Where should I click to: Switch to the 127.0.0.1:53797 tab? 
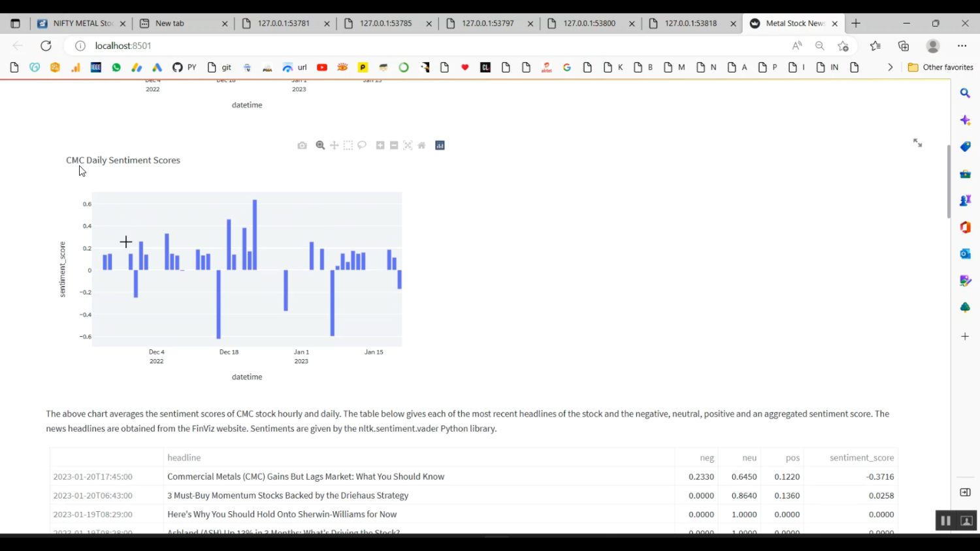point(489,24)
